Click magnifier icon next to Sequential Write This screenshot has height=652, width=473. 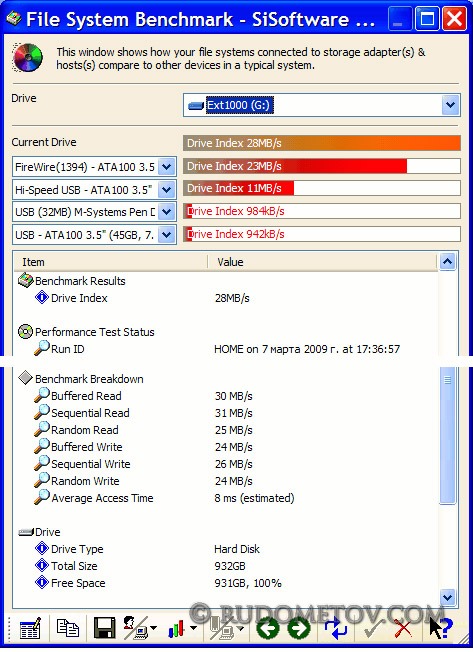(x=42, y=463)
